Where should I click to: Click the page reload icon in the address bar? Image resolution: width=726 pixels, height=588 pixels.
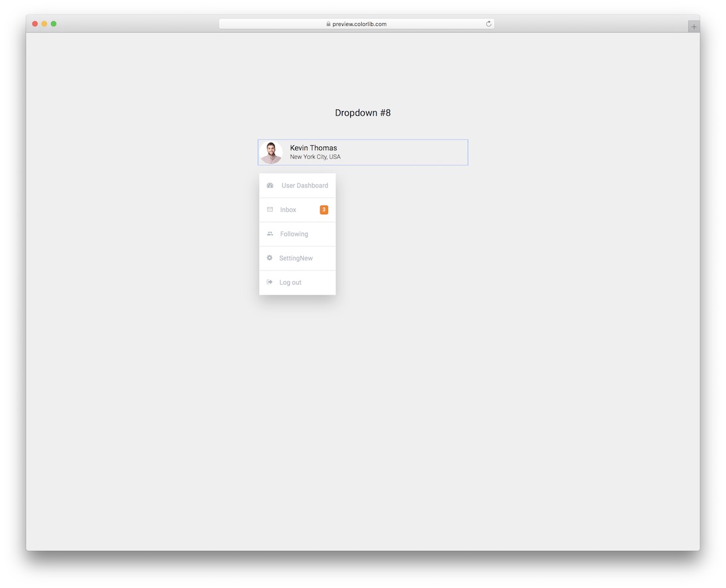(x=488, y=24)
